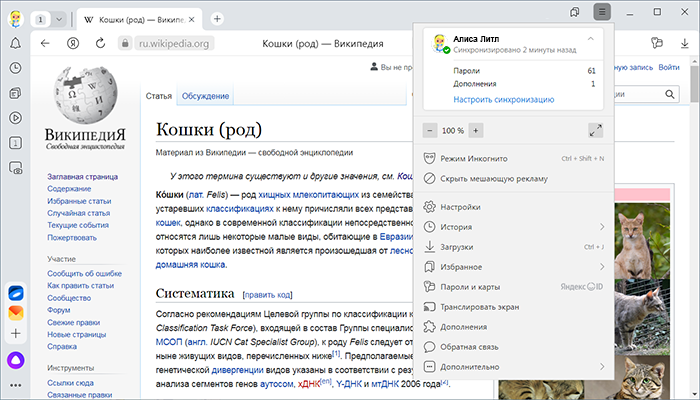Select the Статья tab
Viewport: 700px width, 400px height.
tap(158, 96)
